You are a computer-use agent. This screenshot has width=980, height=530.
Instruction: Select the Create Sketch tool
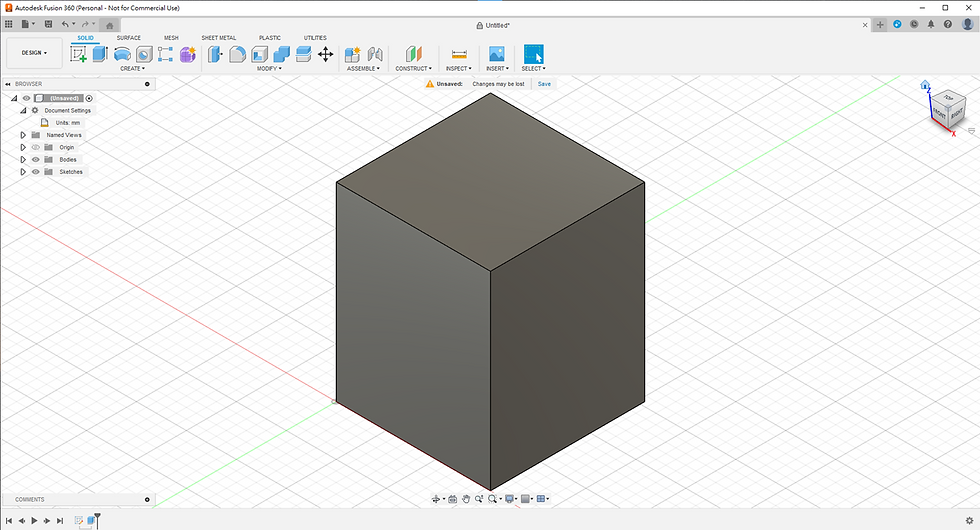tap(78, 54)
